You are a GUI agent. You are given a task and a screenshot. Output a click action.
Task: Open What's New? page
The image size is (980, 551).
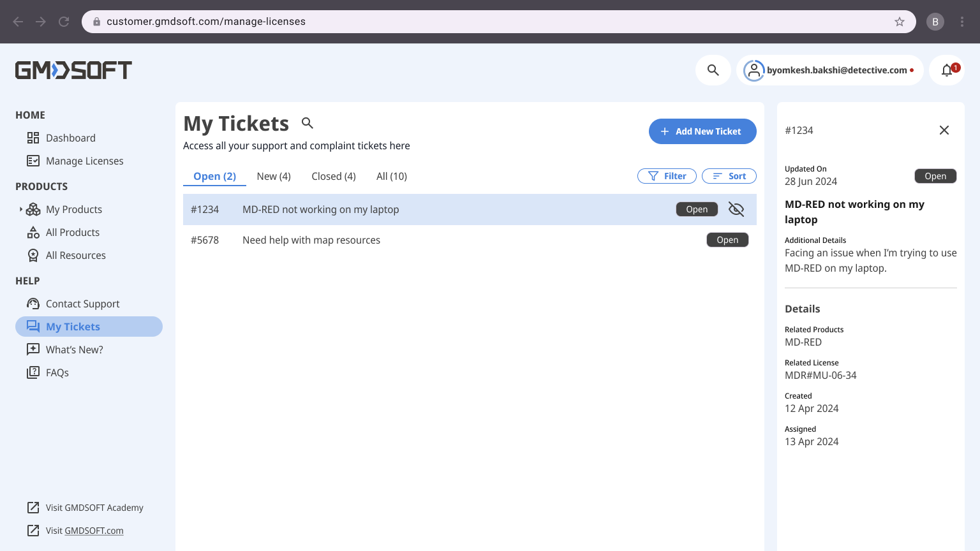click(x=74, y=349)
